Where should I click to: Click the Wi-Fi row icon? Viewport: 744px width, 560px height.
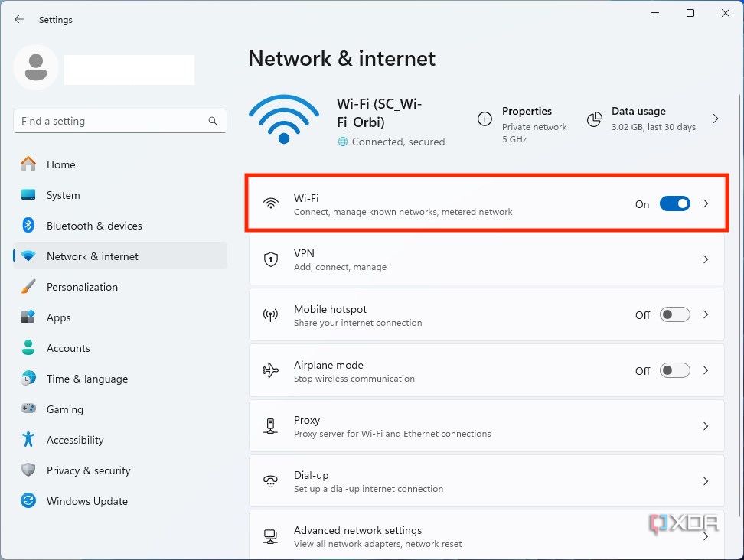pyautogui.click(x=271, y=203)
